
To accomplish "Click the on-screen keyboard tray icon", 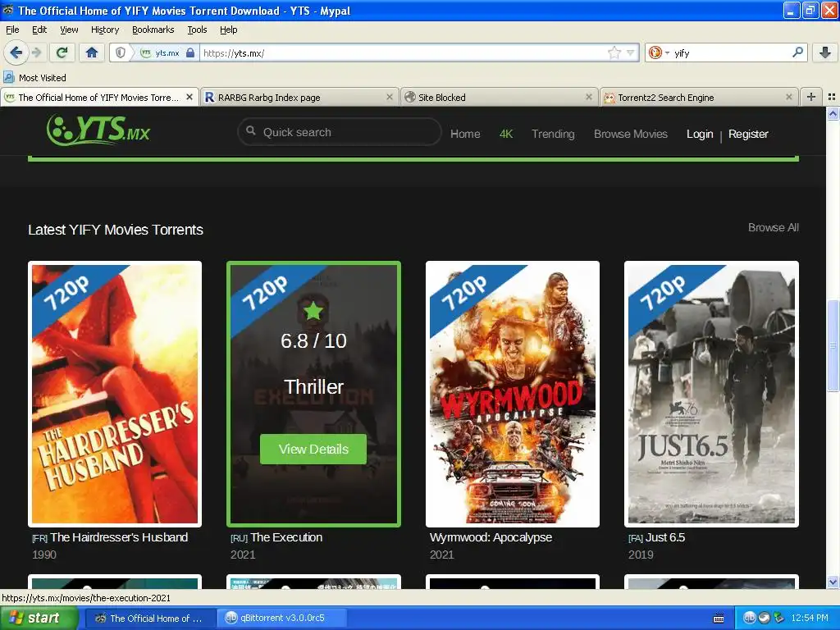I will 719,619.
